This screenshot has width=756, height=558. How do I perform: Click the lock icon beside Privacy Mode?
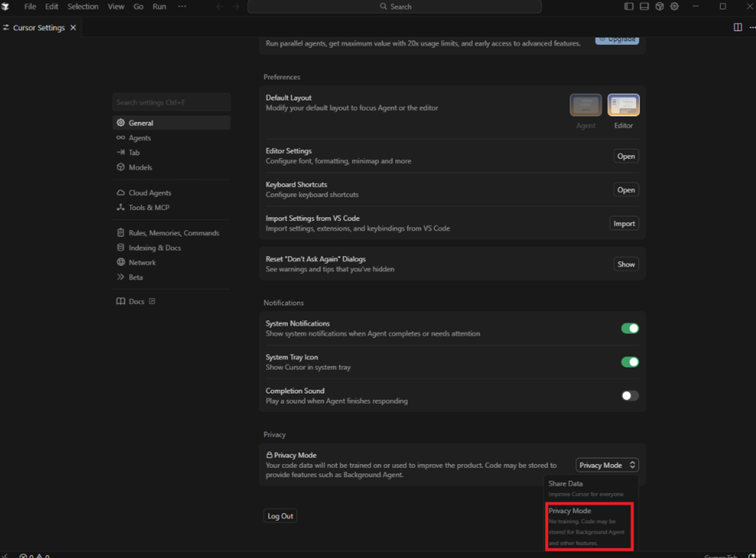click(x=269, y=455)
